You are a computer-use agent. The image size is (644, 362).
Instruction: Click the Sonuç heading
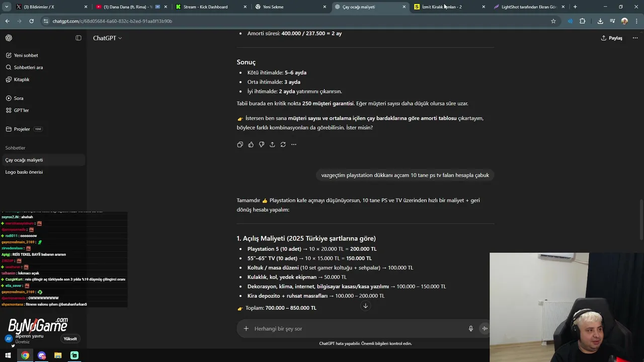[x=246, y=62]
